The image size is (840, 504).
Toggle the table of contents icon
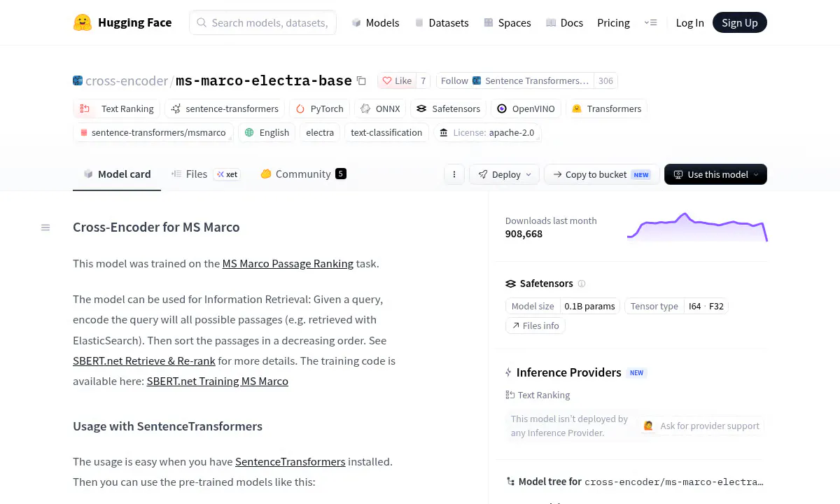pyautogui.click(x=45, y=227)
